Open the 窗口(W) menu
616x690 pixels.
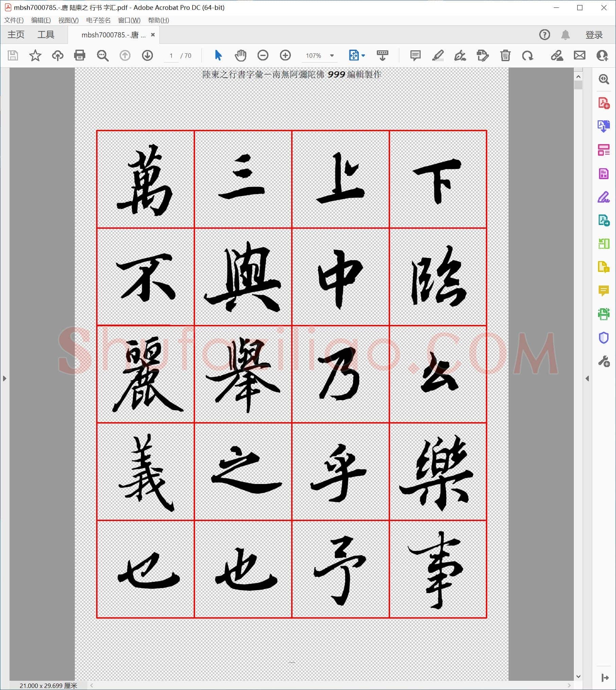[129, 20]
